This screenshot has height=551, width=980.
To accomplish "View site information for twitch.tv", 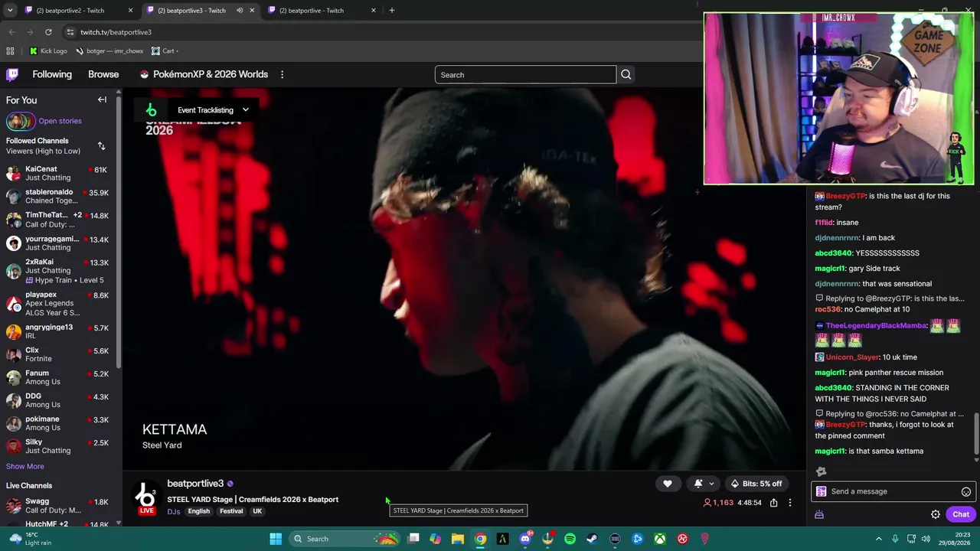I will click(70, 32).
